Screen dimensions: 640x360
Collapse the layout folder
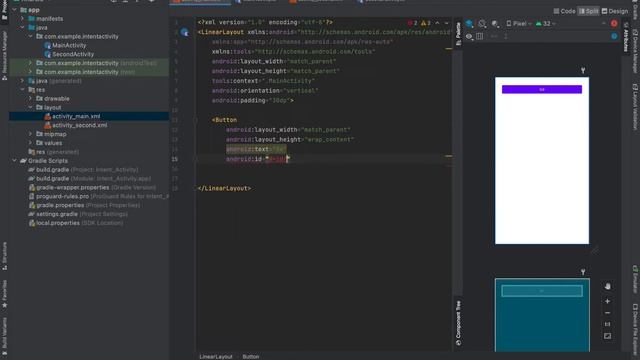click(30, 107)
